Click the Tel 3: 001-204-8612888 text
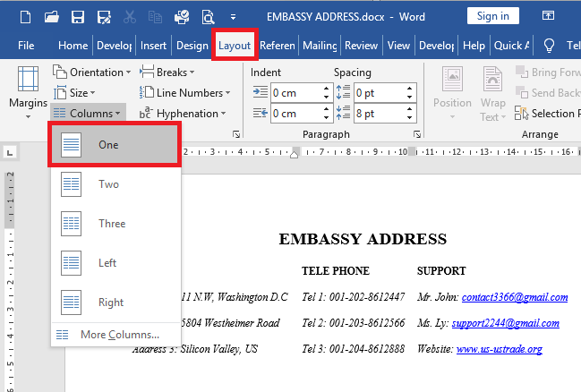Viewport: 581px width, 392px height. 353,349
